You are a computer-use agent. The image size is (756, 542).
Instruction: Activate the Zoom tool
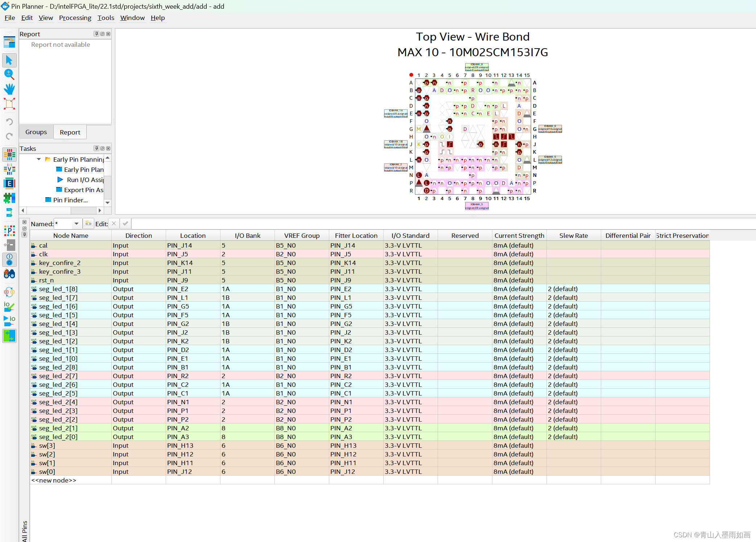(9, 74)
